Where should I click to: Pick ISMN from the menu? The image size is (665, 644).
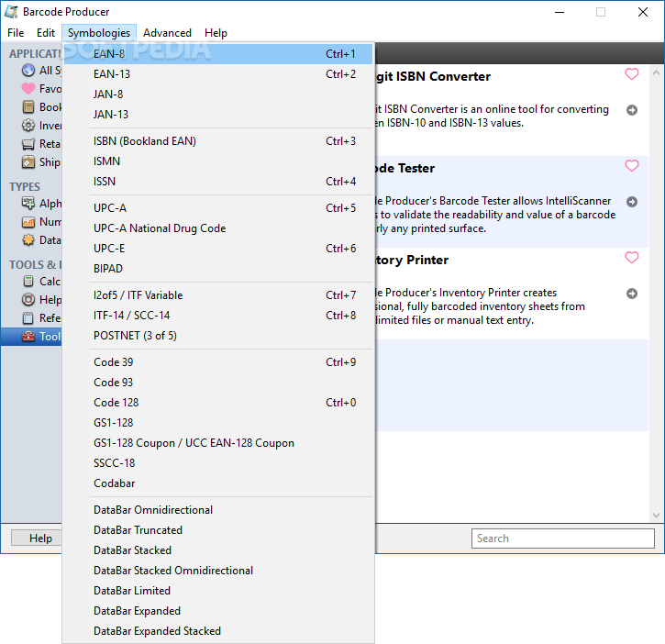click(218, 161)
